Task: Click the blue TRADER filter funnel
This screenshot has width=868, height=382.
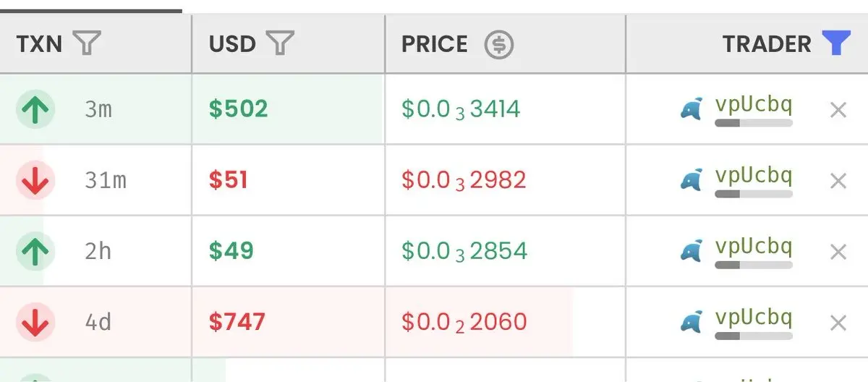Action: tap(836, 44)
